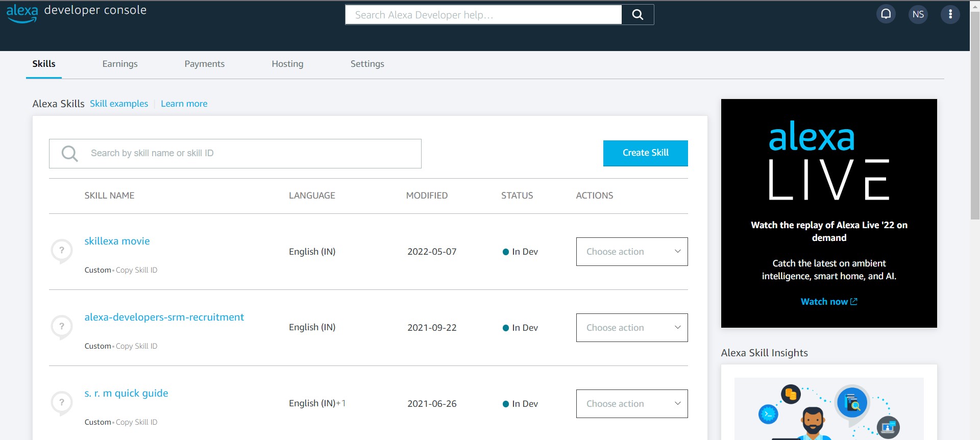Screen dimensions: 980x440
Task: Click In Dev status of s. r. m quick guide
Action: (520, 404)
